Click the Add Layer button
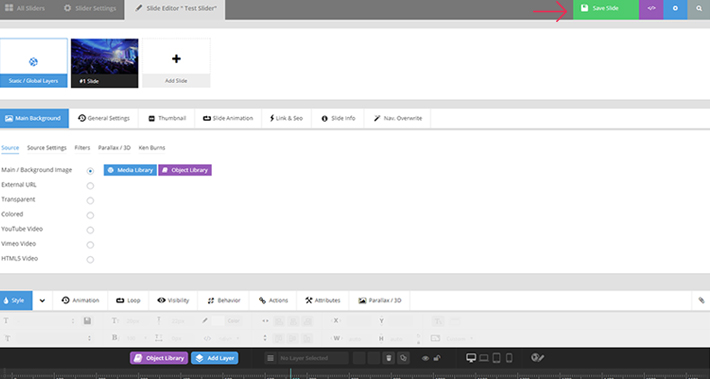 (215, 358)
